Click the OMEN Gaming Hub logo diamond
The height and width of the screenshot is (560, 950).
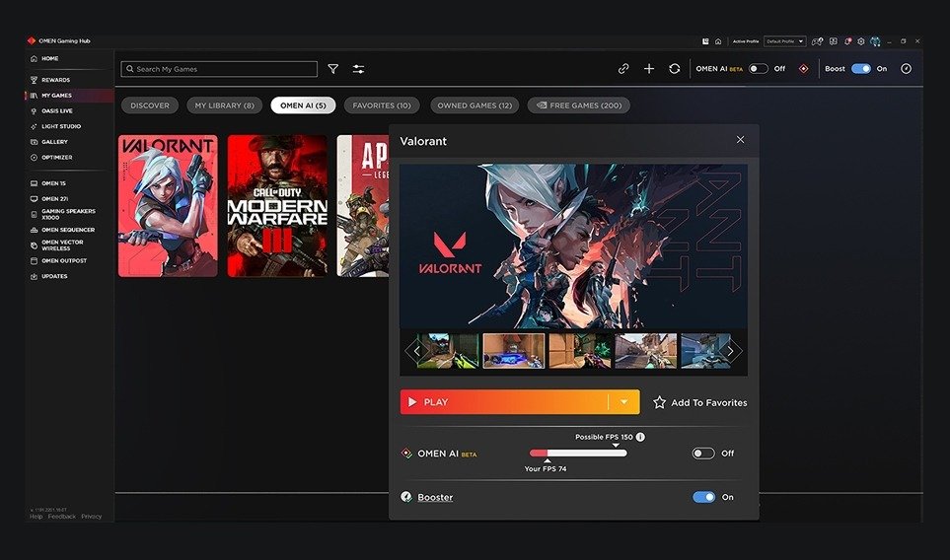32,40
